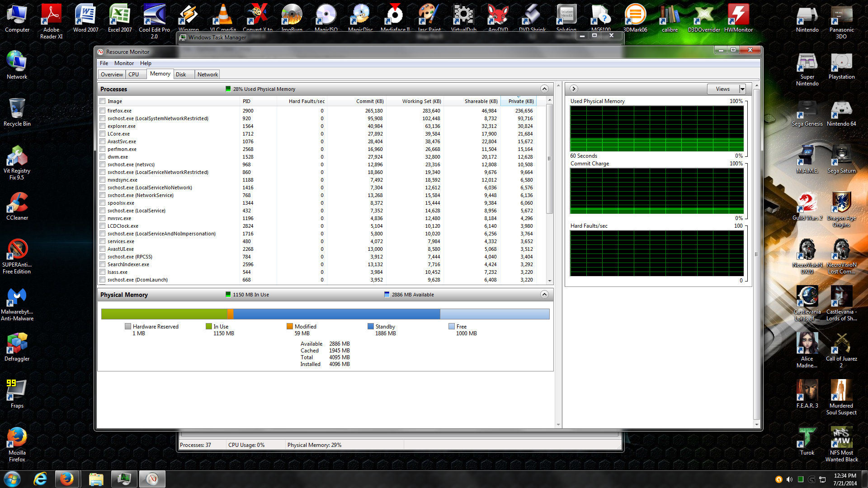Open the Views dropdown arrow
Screen dimensions: 868x488
tap(742, 89)
